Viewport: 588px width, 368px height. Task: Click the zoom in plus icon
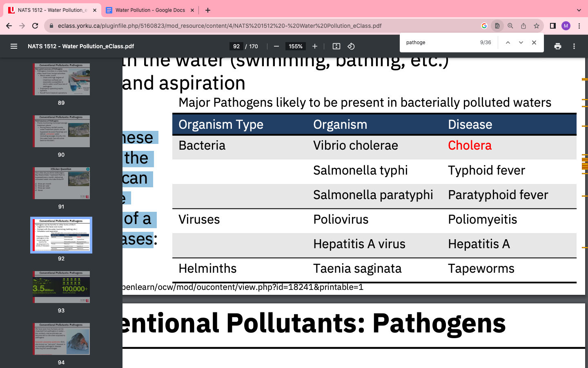point(315,46)
